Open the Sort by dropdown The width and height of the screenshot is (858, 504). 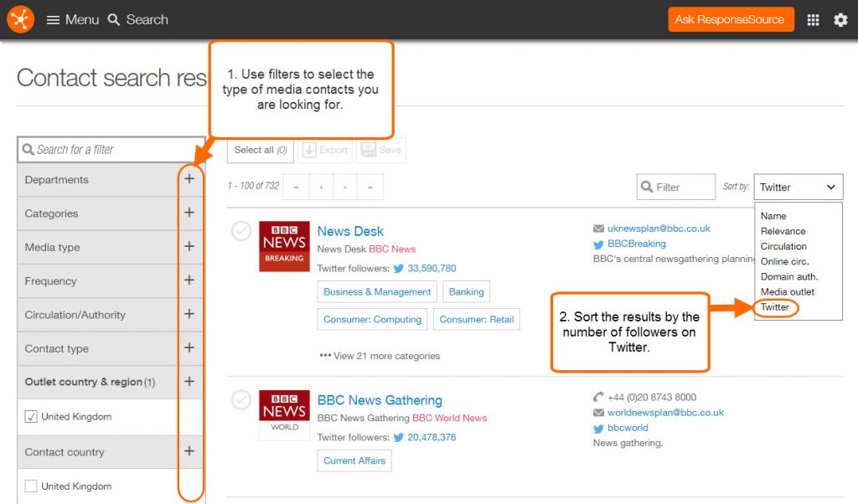(x=799, y=187)
